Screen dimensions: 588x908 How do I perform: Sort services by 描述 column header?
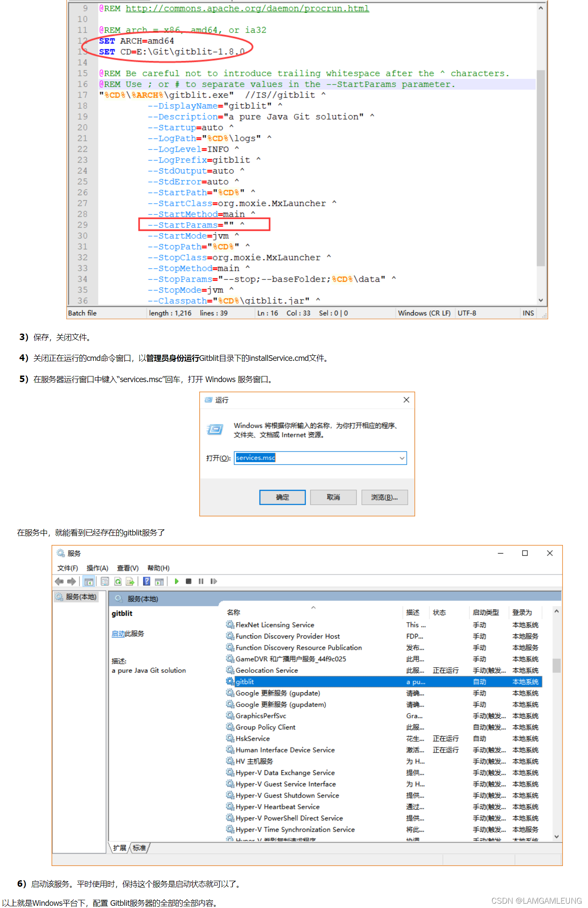pos(416,612)
